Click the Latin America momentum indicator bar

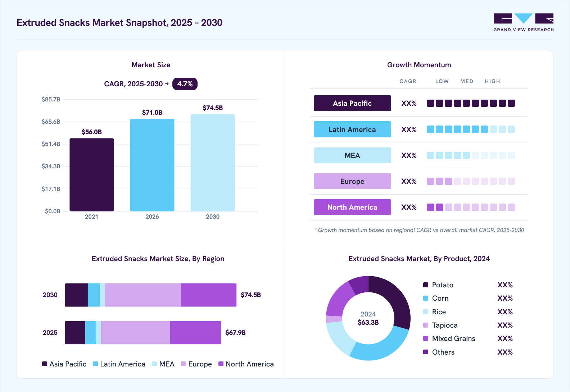point(471,129)
